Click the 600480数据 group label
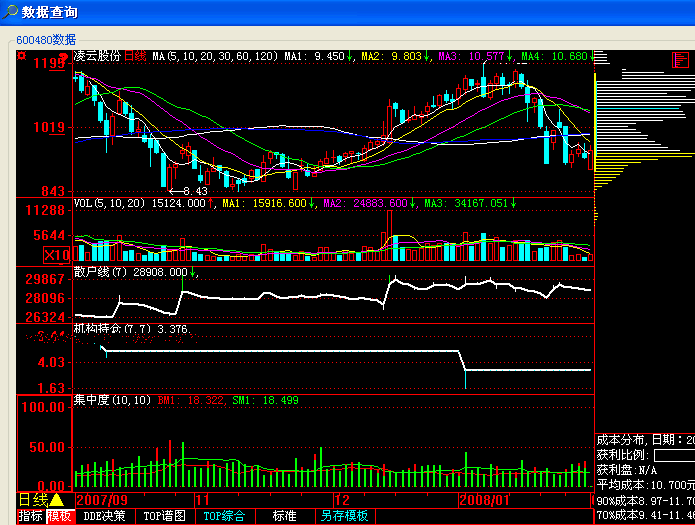This screenshot has width=695, height=525. click(x=45, y=39)
